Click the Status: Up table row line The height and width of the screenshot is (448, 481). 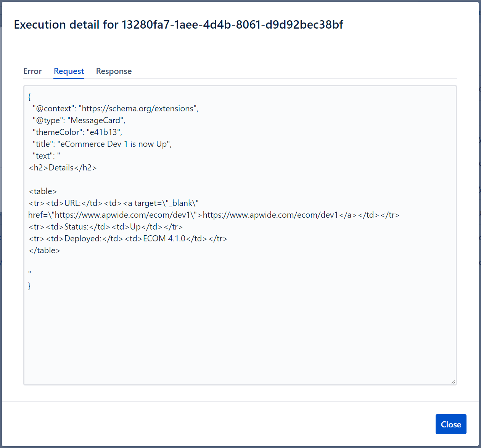(106, 227)
